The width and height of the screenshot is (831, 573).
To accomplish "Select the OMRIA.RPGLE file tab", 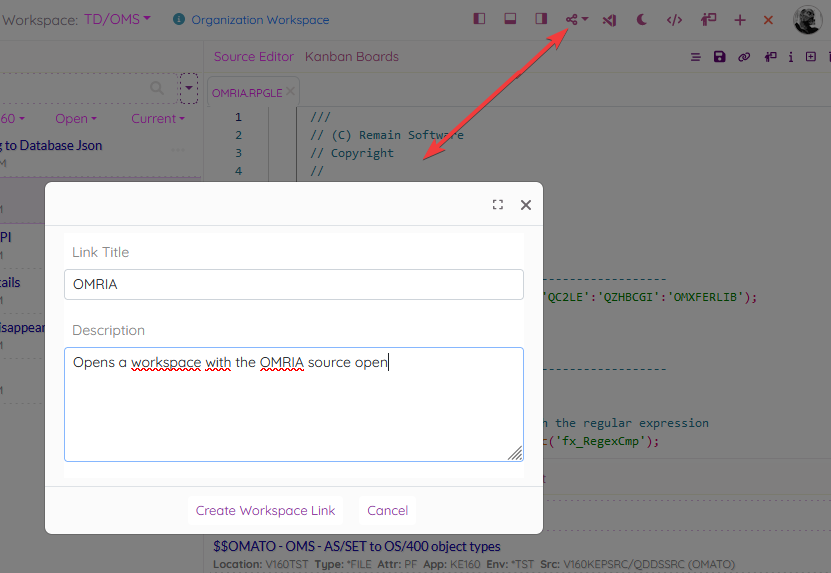I will click(x=246, y=93).
